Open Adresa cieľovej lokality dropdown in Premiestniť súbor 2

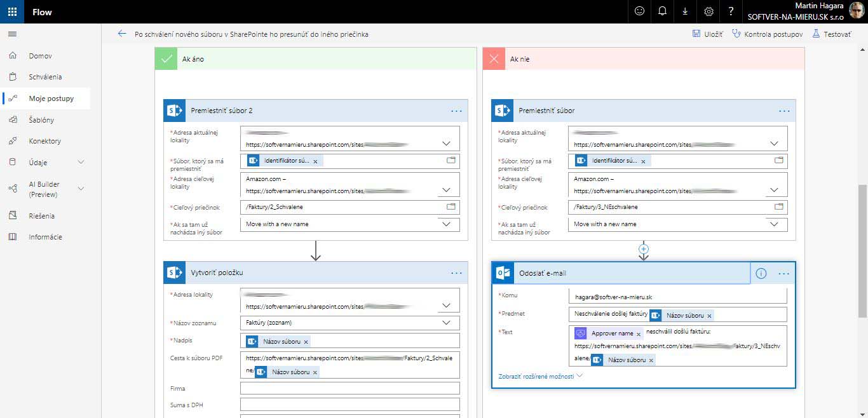(446, 190)
